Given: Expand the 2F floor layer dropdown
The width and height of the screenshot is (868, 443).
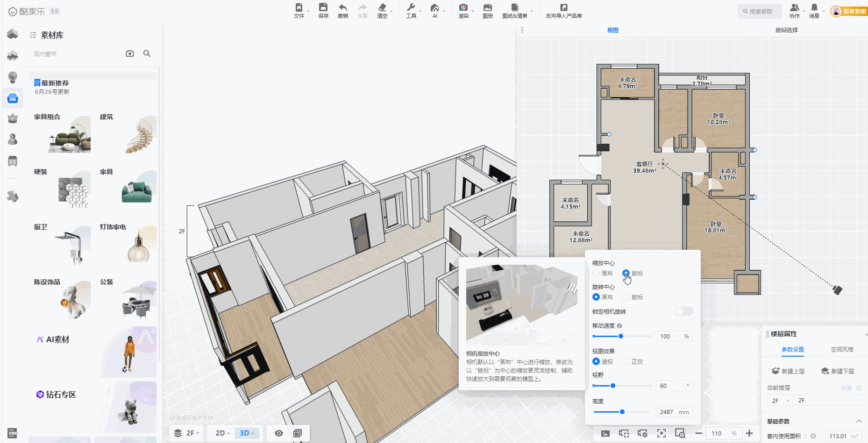Looking at the screenshot, I should click(x=186, y=433).
